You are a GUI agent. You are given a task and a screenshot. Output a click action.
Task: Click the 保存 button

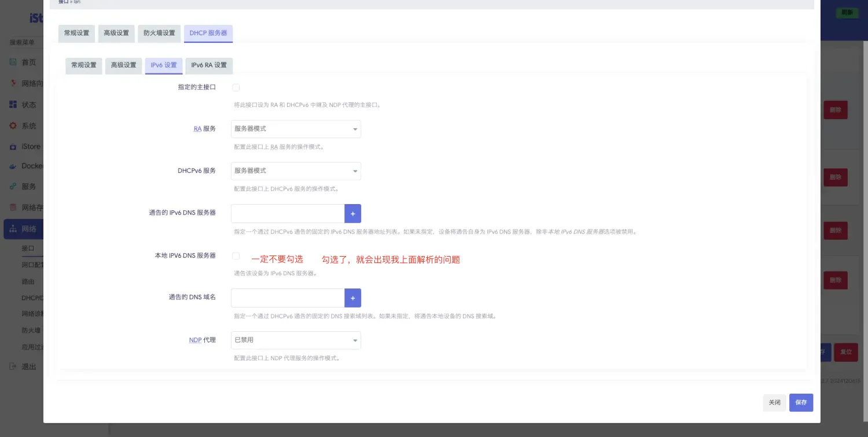coord(801,402)
